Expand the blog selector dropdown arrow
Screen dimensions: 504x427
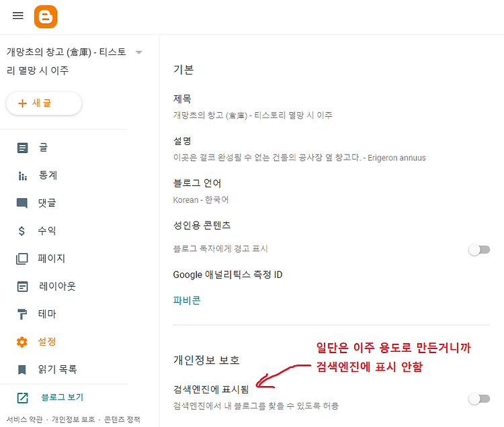(138, 52)
